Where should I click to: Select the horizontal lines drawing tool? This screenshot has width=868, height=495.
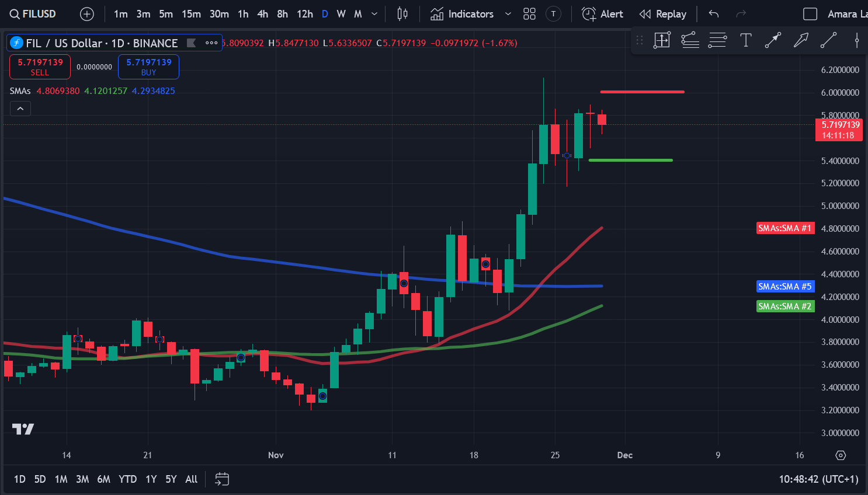point(717,40)
